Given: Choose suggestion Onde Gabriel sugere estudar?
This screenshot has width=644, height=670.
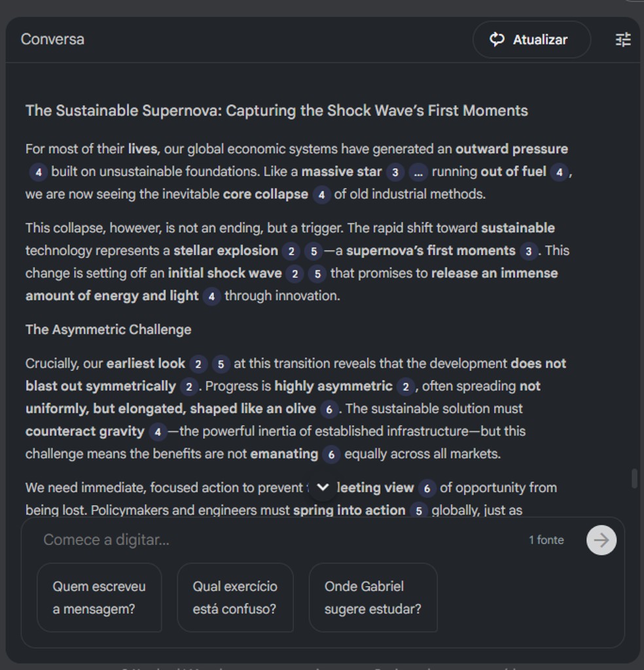Looking at the screenshot, I should point(372,597).
